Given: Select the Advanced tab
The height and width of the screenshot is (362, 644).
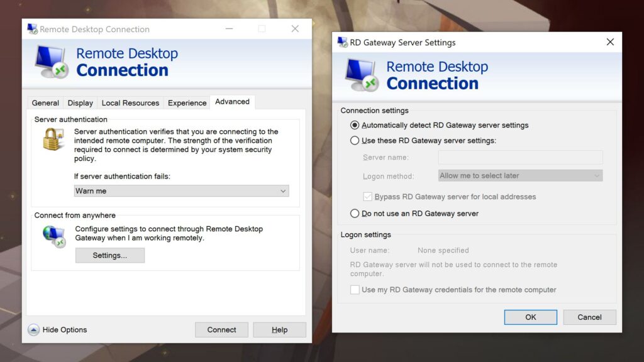Looking at the screenshot, I should [x=233, y=102].
